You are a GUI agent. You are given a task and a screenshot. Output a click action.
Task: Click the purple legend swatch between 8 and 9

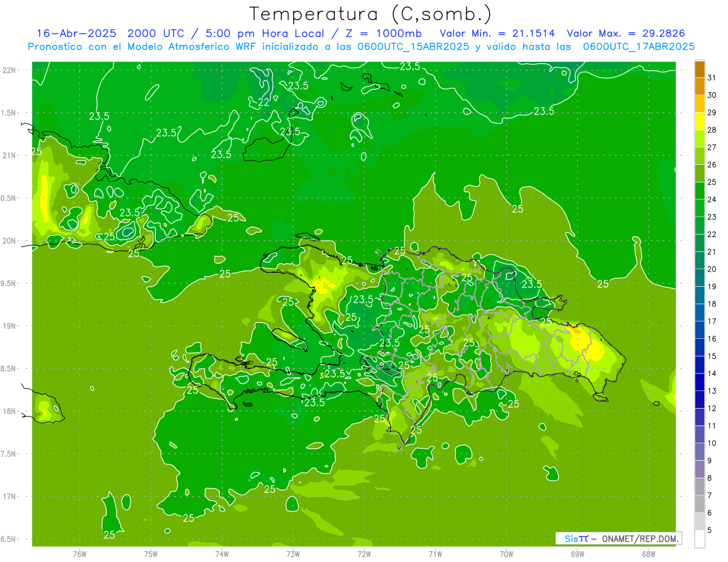pyautogui.click(x=699, y=469)
